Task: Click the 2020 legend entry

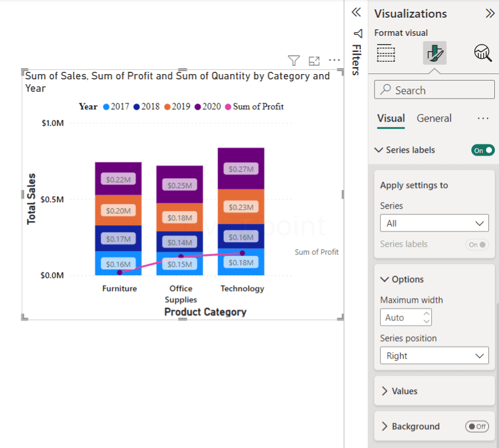Action: coord(208,106)
